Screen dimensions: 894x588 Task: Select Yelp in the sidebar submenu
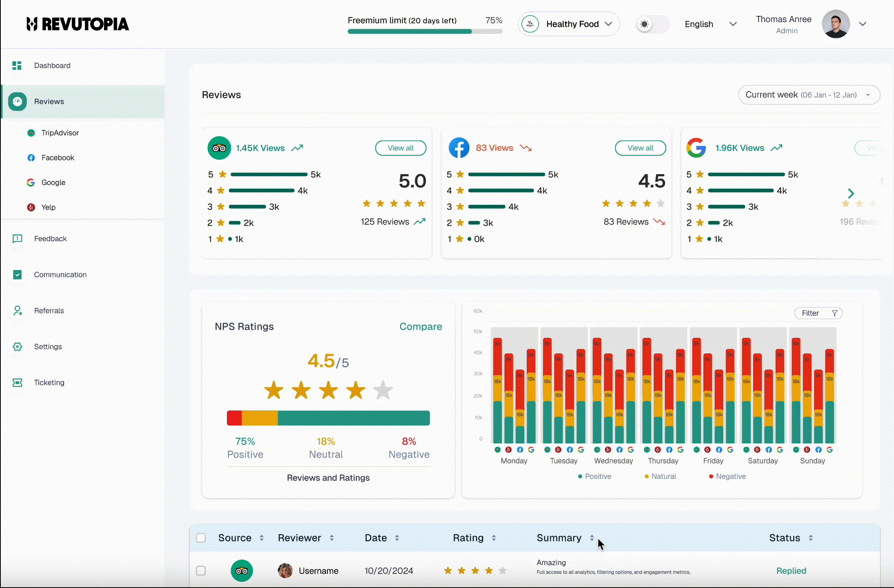click(x=48, y=207)
